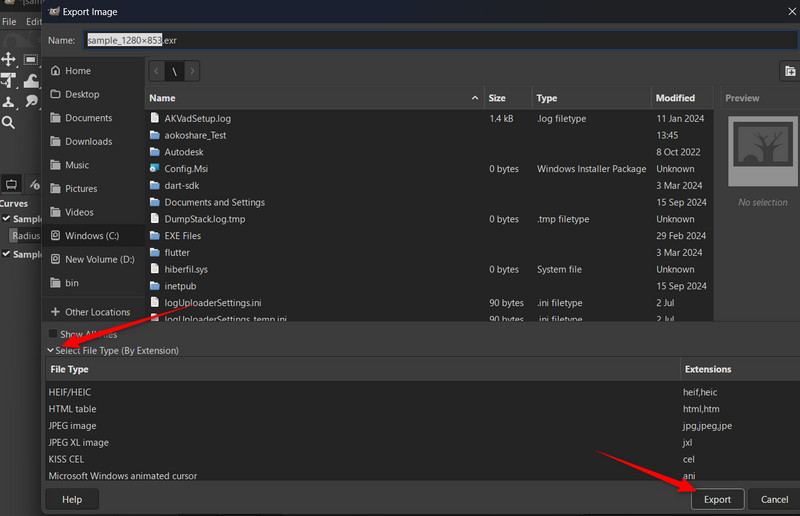Open Desktop in the places sidebar

click(x=93, y=94)
